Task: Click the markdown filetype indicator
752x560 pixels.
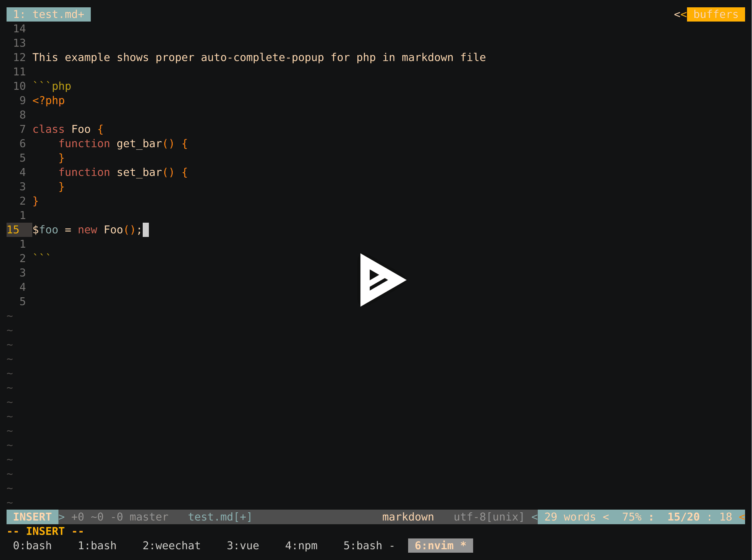Action: [x=408, y=517]
